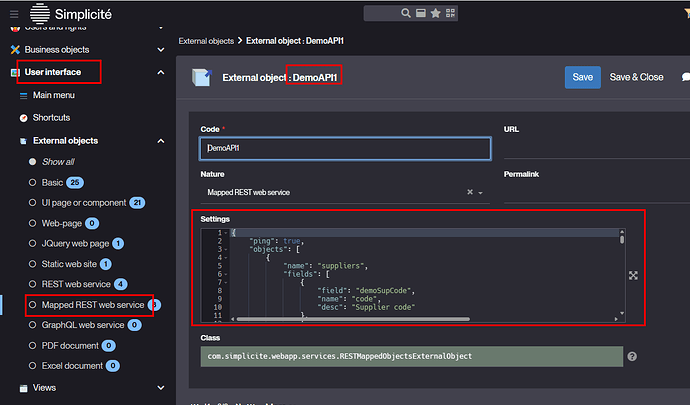Click the Basic count badge 25

coord(75,183)
